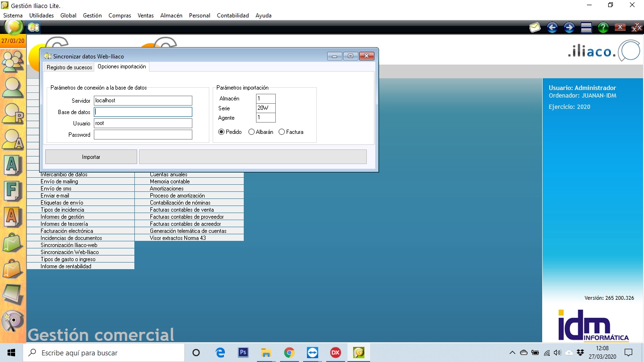Open Memoria contable entry
The width and height of the screenshot is (644, 362).
point(190,181)
